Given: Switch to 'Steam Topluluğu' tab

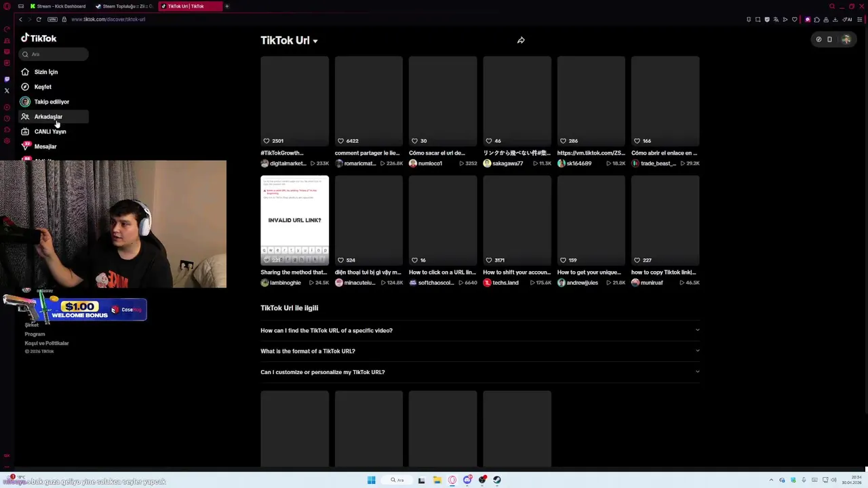Looking at the screenshot, I should click(x=124, y=6).
